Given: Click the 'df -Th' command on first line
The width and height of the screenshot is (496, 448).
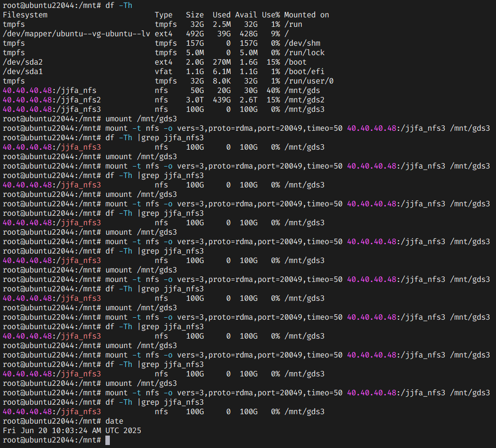Looking at the screenshot, I should tap(119, 5).
